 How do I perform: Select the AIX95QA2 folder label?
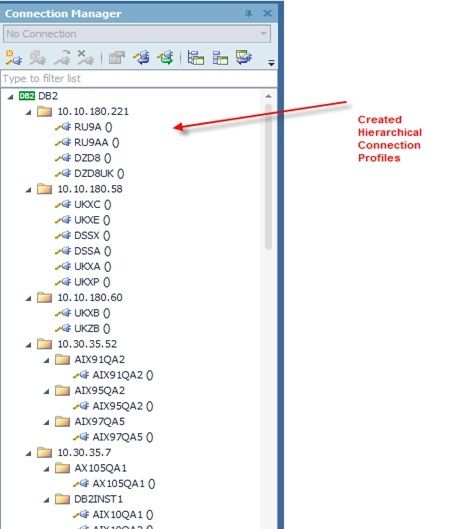[x=100, y=391]
